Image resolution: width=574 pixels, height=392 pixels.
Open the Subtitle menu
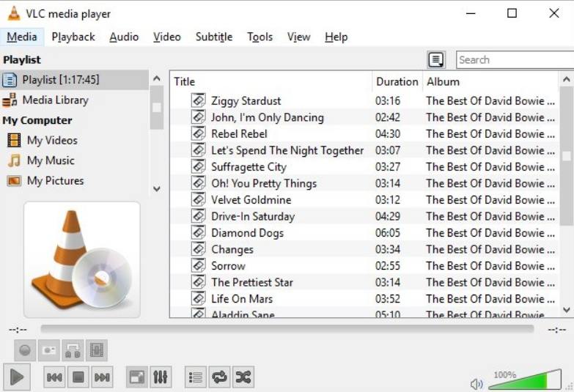click(214, 37)
